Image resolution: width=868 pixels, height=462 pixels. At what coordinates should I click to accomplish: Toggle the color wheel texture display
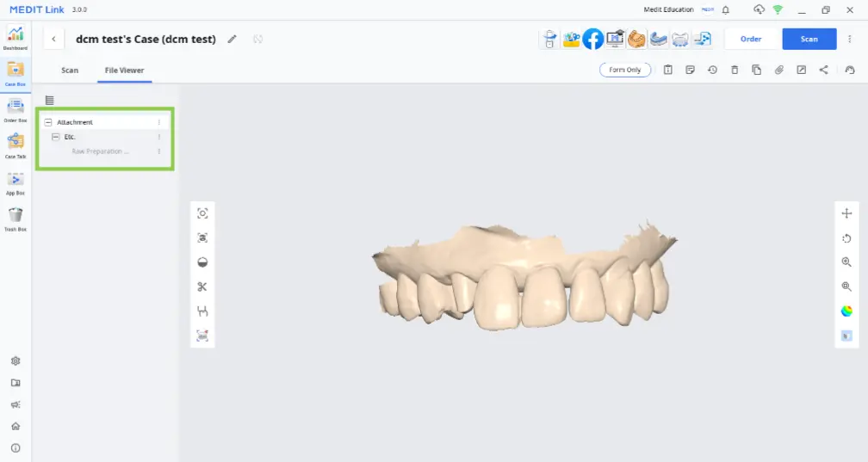tap(846, 311)
